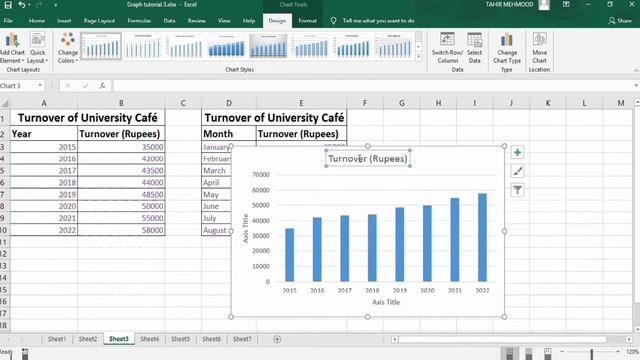
Task: Add a new sheet with plus icon
Action: pyautogui.click(x=277, y=339)
